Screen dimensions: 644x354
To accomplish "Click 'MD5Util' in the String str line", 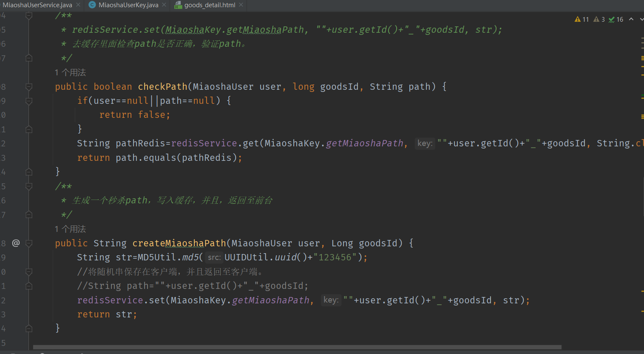I will click(157, 257).
